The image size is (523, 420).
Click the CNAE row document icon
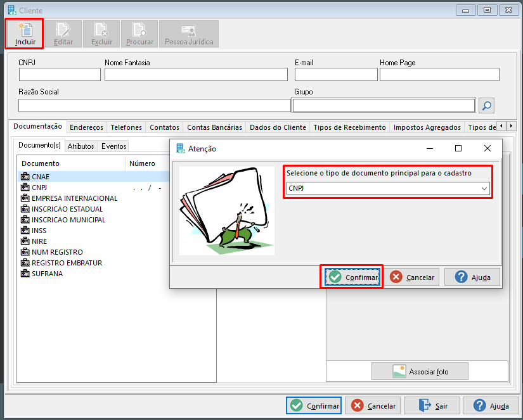[x=25, y=177]
